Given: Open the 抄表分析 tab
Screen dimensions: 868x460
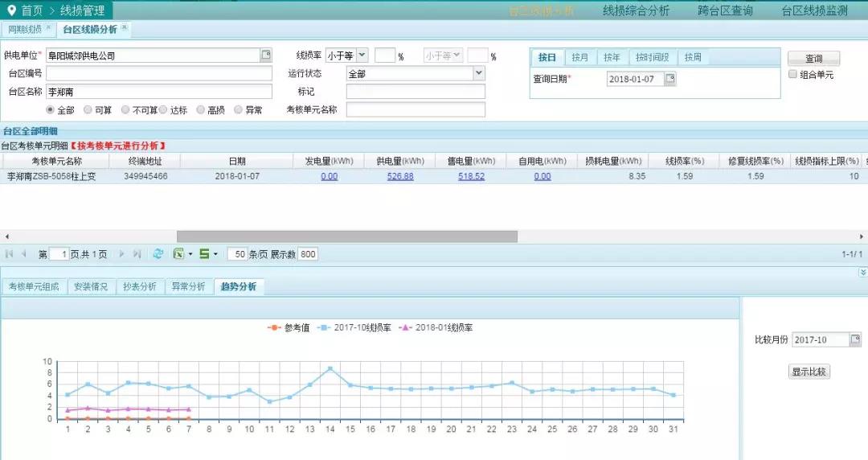Looking at the screenshot, I should point(140,286).
